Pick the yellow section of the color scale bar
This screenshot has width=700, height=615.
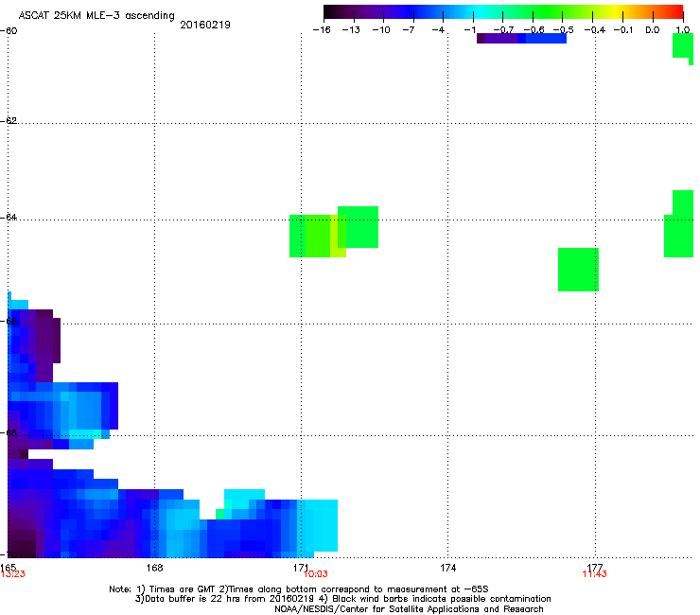click(x=617, y=12)
